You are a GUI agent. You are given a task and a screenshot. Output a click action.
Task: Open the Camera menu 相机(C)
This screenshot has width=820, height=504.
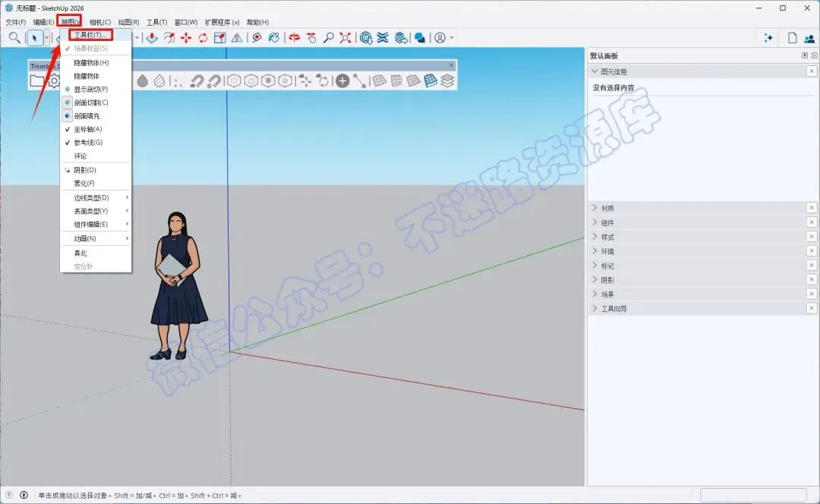[x=100, y=22]
